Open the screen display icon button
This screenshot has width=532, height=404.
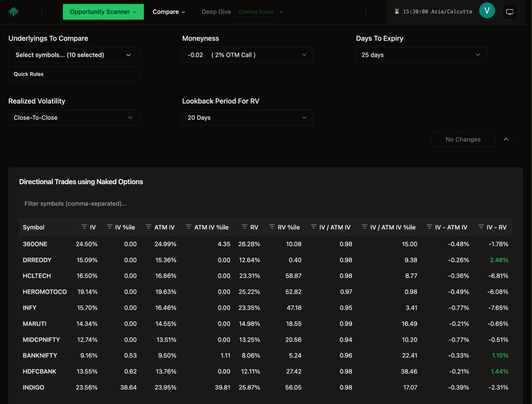[509, 12]
